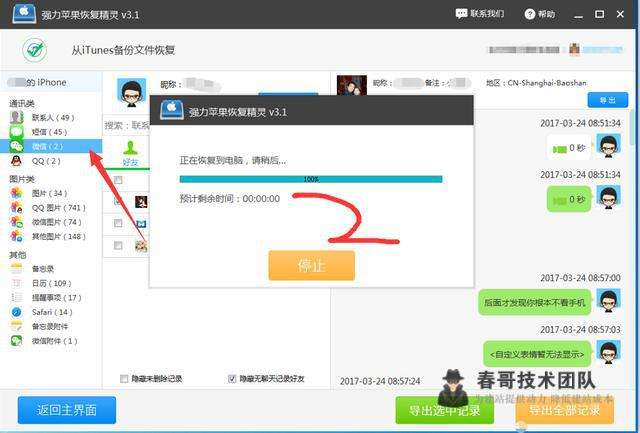Click the blue 导出 button near region
The width and height of the screenshot is (640, 433).
tap(608, 100)
